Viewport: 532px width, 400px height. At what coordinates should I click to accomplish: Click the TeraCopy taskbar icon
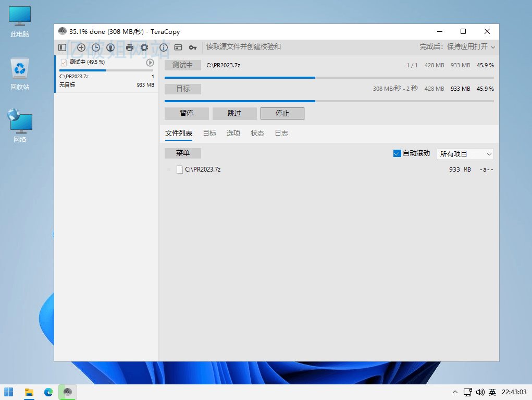68,392
